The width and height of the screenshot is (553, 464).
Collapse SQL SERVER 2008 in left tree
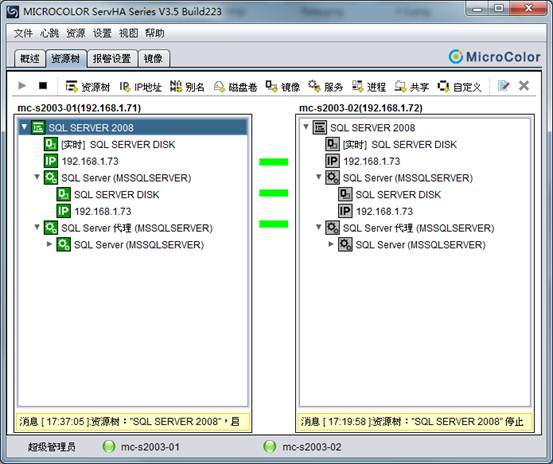click(x=24, y=127)
